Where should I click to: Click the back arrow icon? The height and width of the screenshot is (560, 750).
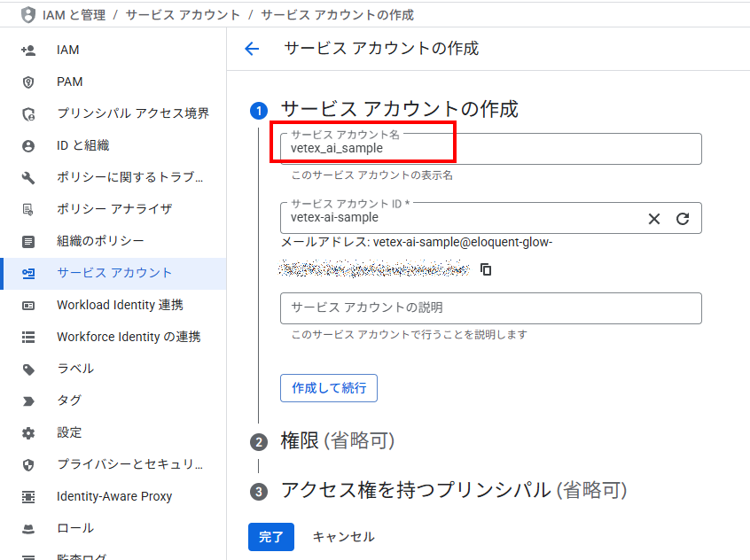pos(252,49)
